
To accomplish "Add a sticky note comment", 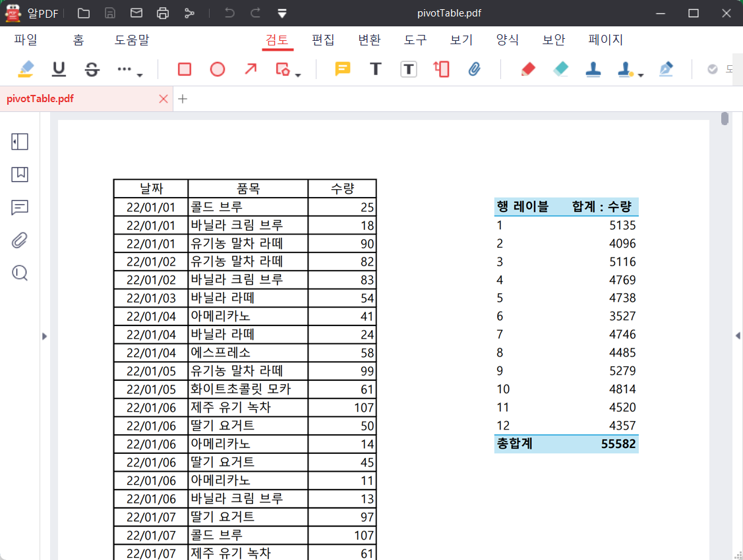I will tap(342, 69).
